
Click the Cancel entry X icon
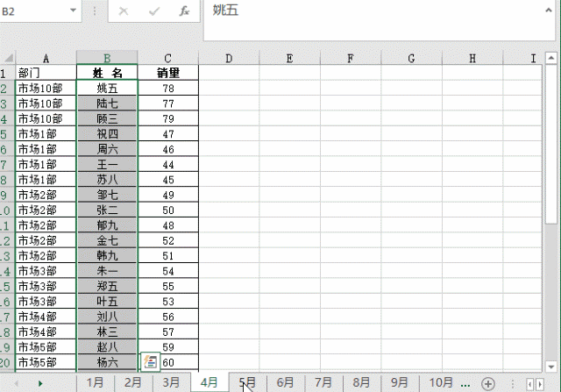point(123,11)
